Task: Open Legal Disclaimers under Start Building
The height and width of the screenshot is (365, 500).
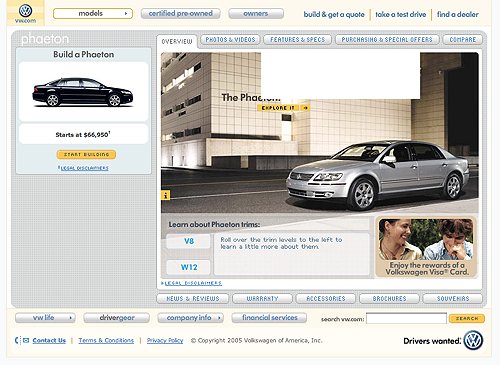Action: click(84, 168)
